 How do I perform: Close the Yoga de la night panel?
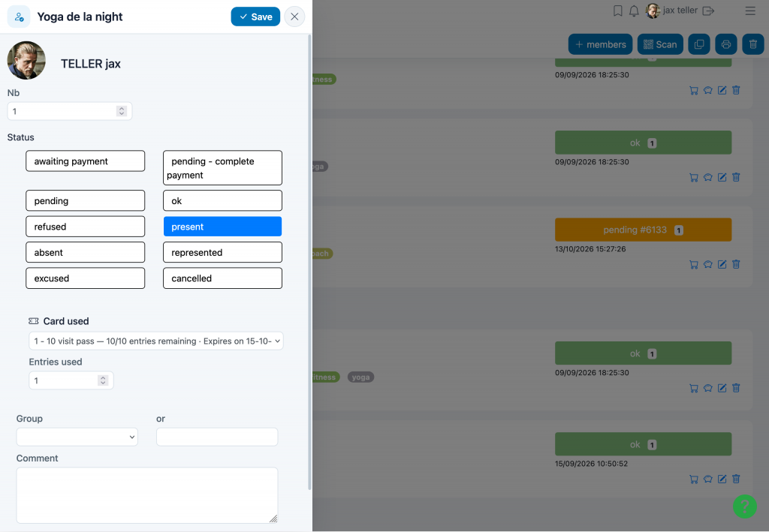294,17
